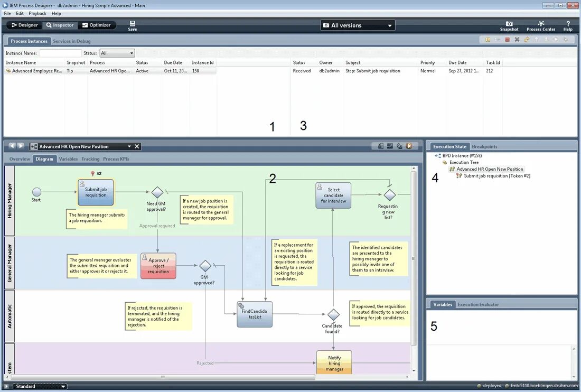
Task: Click the task subject Step: Submit job requisition
Action: coord(373,71)
